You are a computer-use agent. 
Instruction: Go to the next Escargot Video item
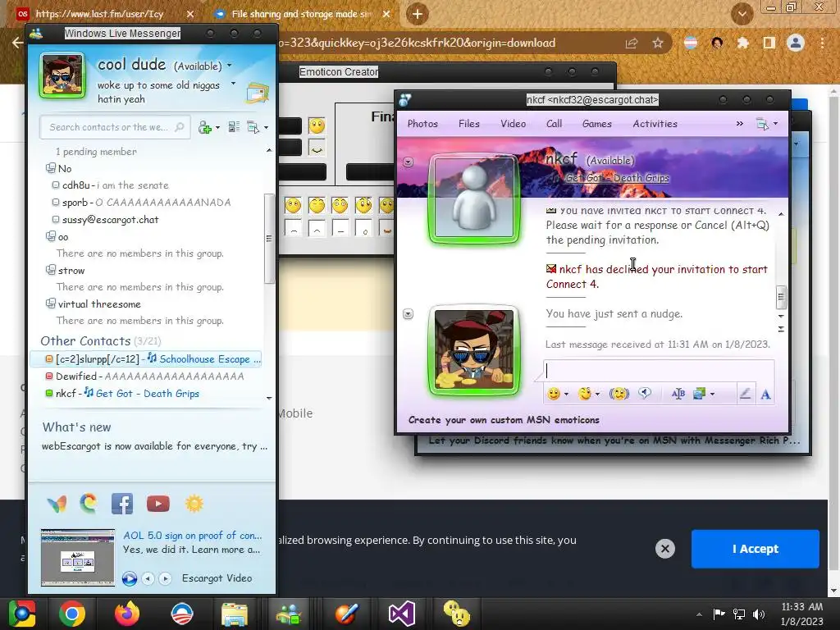pyautogui.click(x=165, y=578)
